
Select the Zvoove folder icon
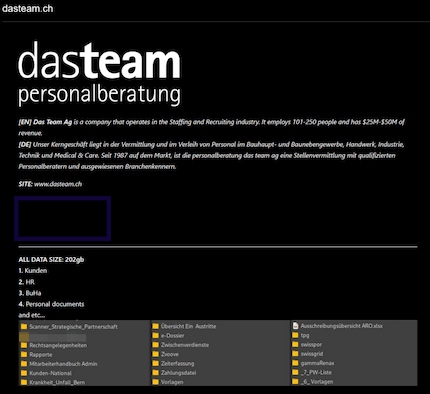click(x=155, y=354)
